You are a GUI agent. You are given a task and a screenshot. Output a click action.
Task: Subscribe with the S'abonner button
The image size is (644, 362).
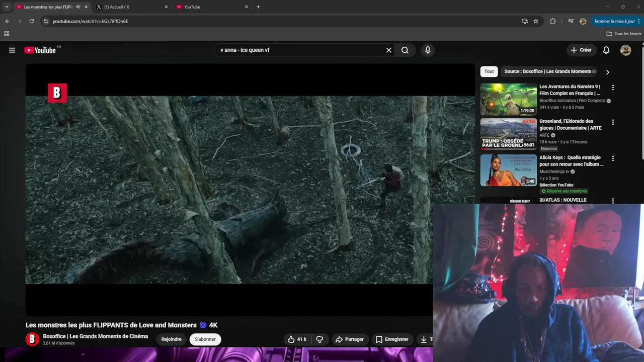(x=205, y=339)
